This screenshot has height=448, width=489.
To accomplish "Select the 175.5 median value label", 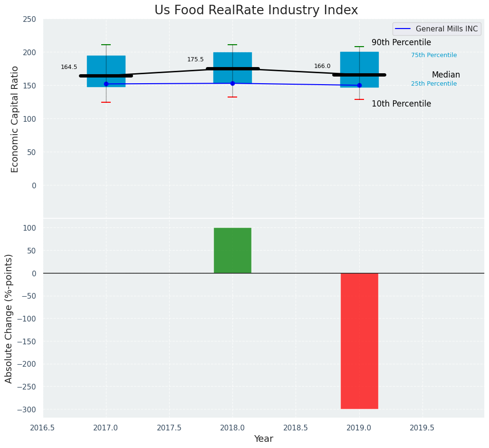I will (x=195, y=59).
